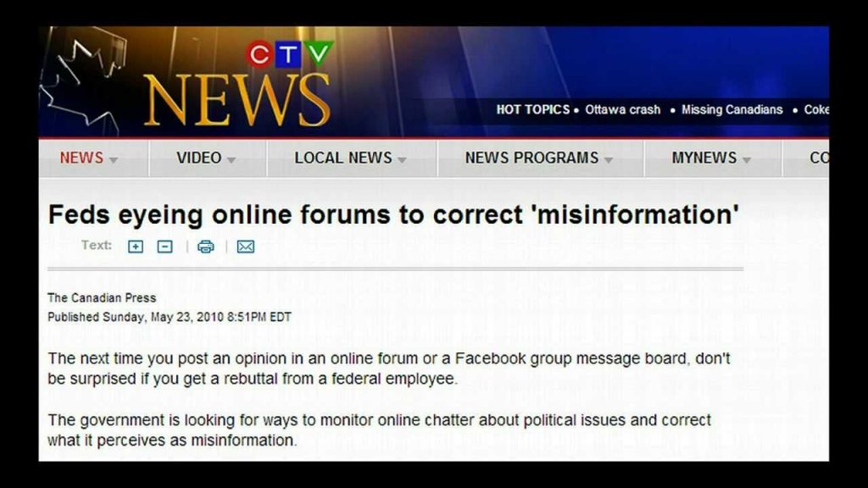This screenshot has height=488, width=868.
Task: Expand the NEWS menu arrow
Action: [x=114, y=160]
